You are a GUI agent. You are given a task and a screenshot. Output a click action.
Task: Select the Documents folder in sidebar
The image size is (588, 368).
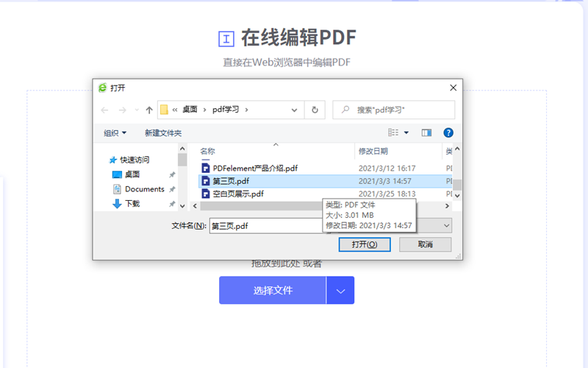click(x=144, y=189)
